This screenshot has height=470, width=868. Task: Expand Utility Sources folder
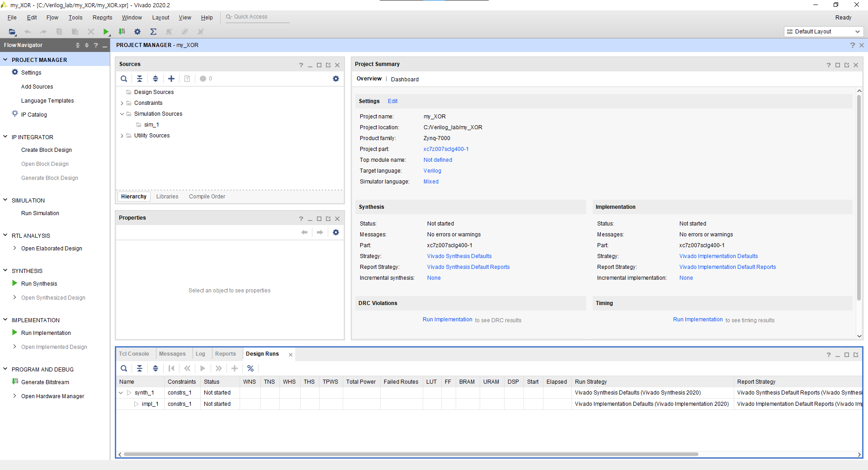pyautogui.click(x=122, y=136)
